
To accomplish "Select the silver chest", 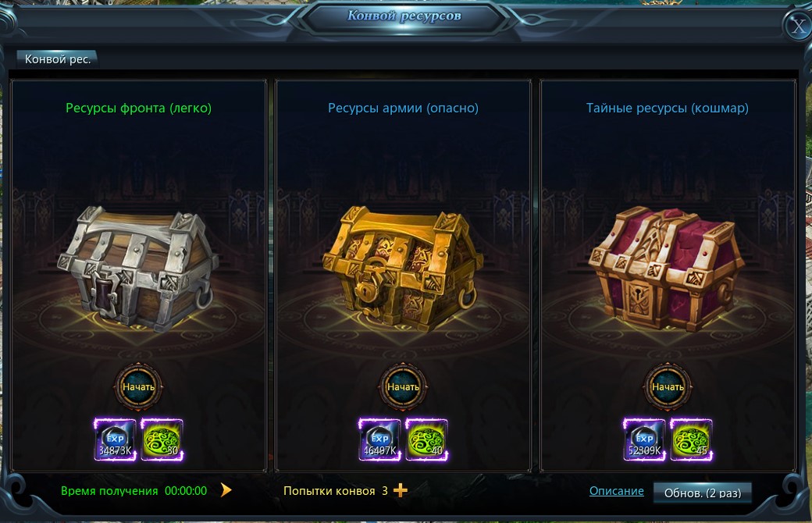I will 137,269.
